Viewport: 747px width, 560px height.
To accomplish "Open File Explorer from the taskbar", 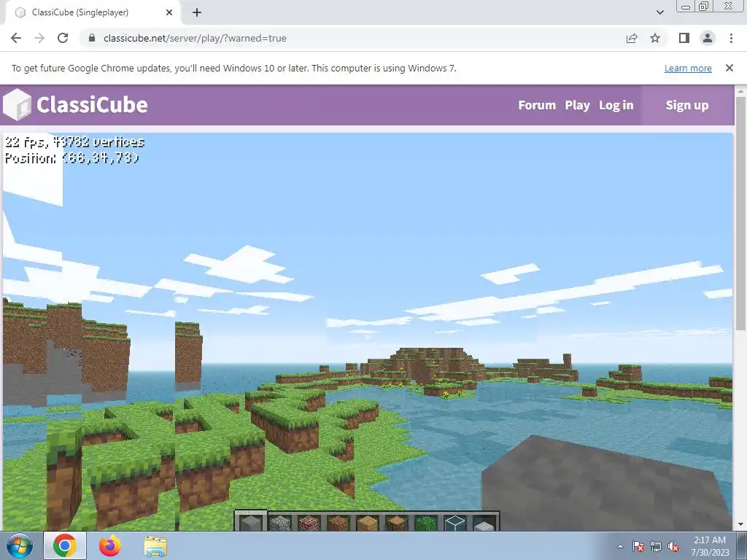I will pyautogui.click(x=155, y=547).
